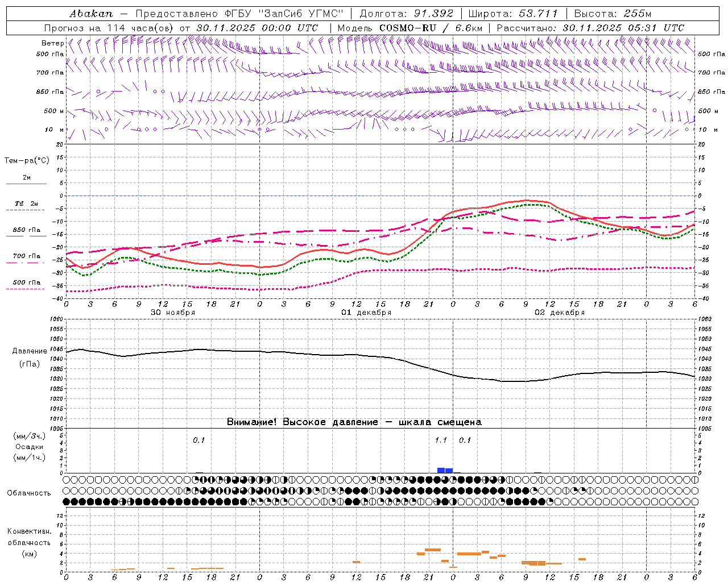Select the "Td 2м" dew point legend entry
Viewport: 728px width, 582px height.
[27, 203]
